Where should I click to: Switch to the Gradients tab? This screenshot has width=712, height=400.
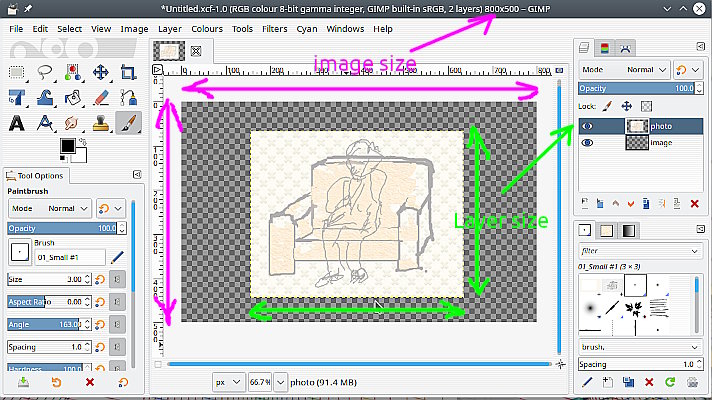coord(628,231)
